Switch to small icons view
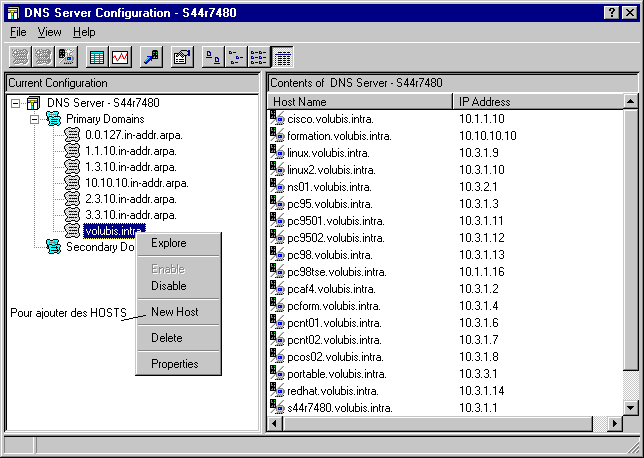This screenshot has height=458, width=644. [236, 57]
